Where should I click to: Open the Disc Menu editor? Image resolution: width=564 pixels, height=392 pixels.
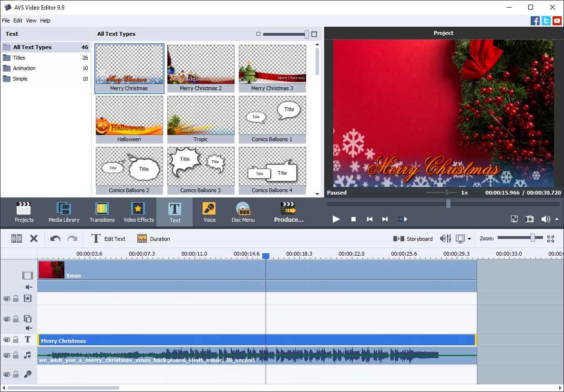243,212
